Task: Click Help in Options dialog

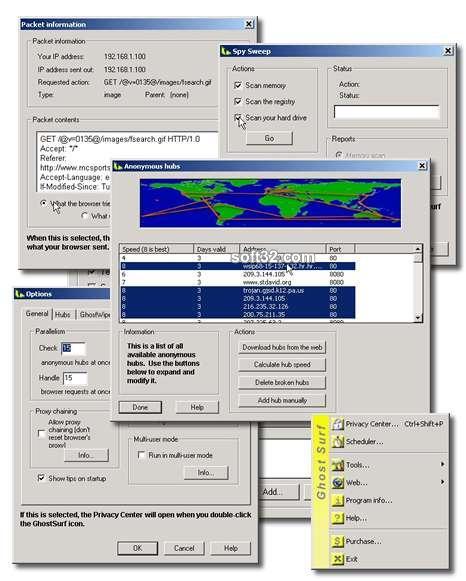Action: click(x=230, y=548)
